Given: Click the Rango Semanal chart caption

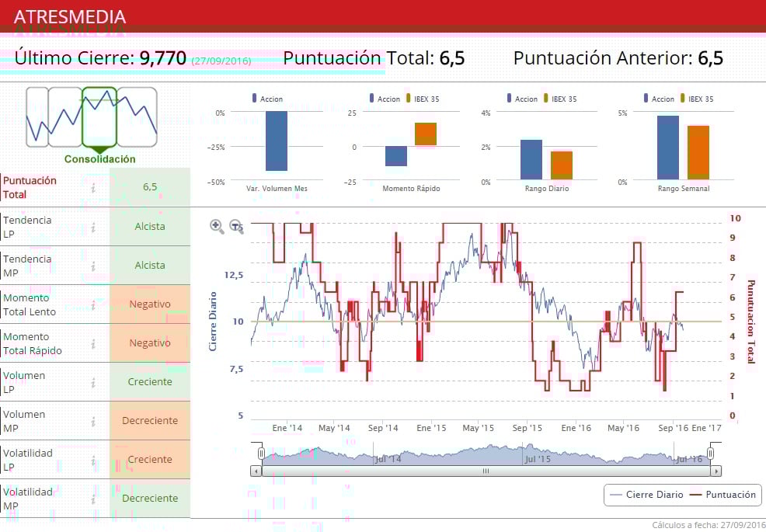Looking at the screenshot, I should (684, 189).
